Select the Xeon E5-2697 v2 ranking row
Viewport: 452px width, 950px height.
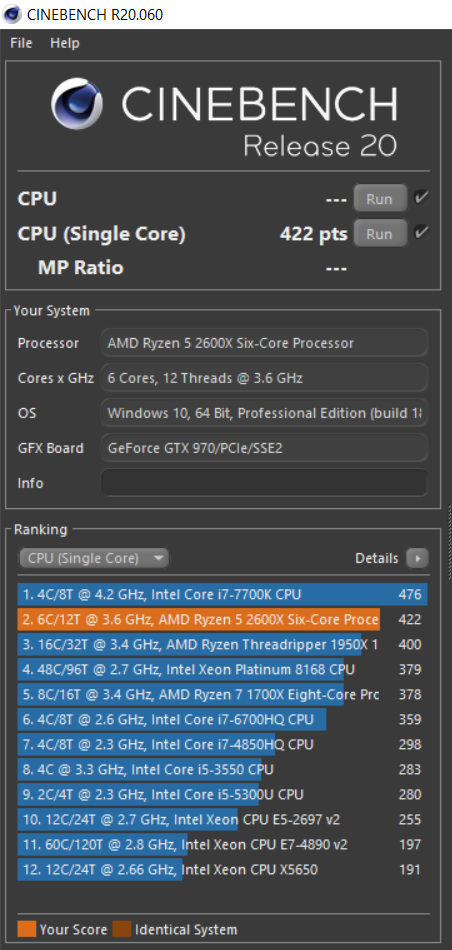pos(222,820)
